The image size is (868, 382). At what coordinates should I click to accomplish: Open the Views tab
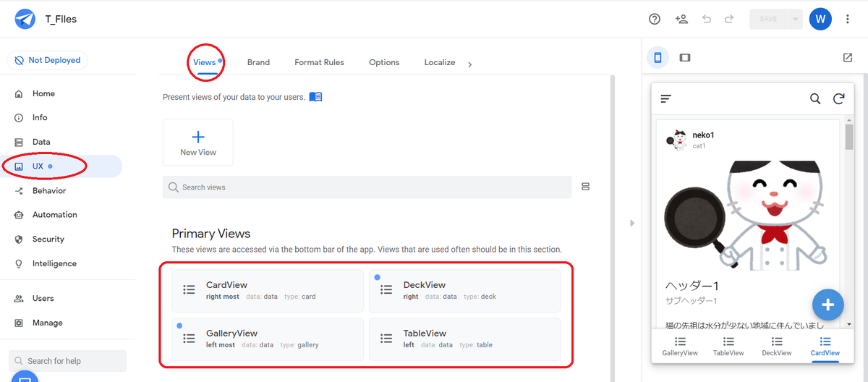pos(205,62)
